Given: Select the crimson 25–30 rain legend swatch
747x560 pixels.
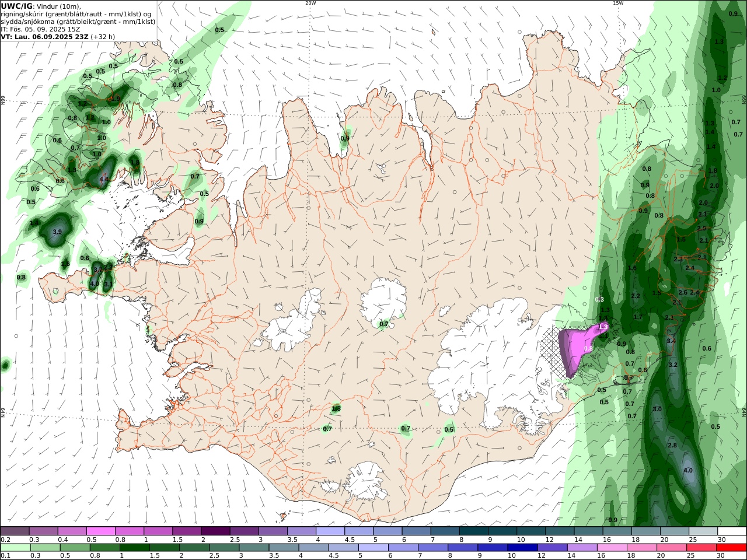Looking at the screenshot, I should (x=701, y=547).
